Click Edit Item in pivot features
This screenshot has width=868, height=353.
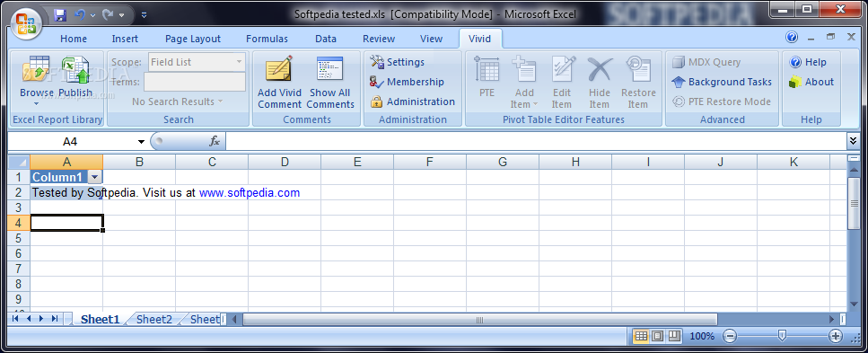[561, 82]
